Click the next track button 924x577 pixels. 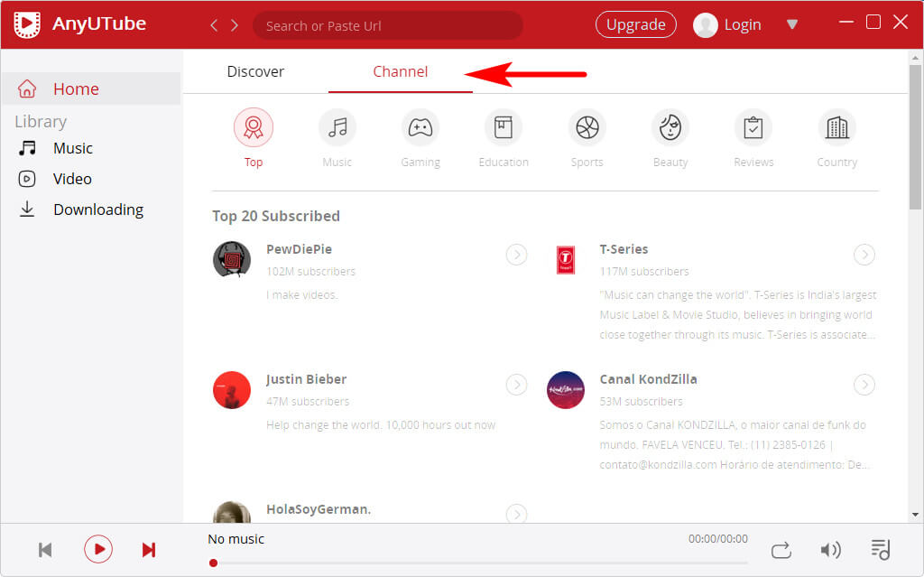(149, 550)
